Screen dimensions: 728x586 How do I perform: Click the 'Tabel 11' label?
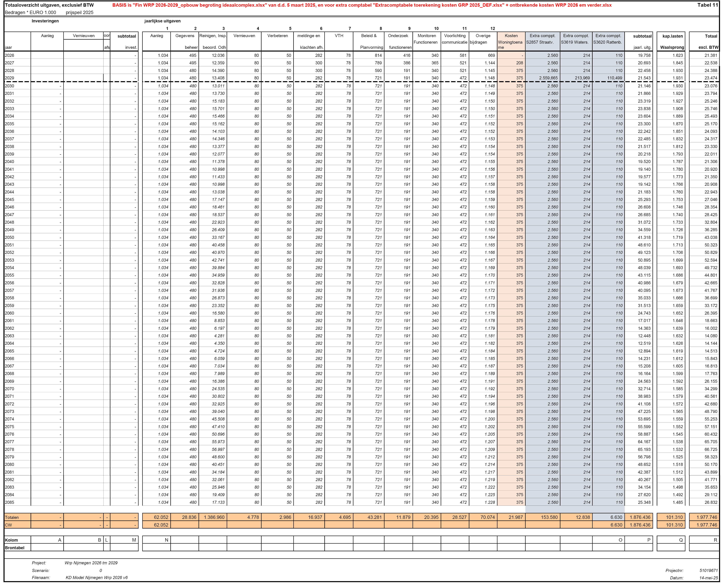point(707,5)
